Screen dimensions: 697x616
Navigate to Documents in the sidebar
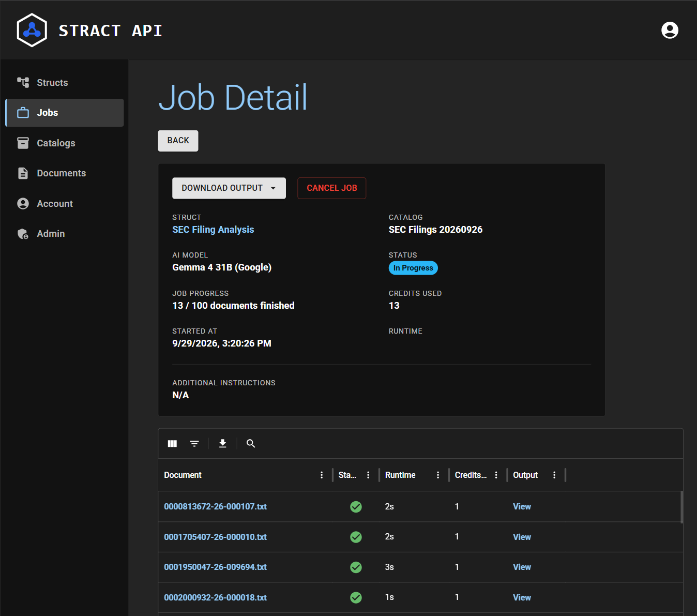tap(65, 173)
